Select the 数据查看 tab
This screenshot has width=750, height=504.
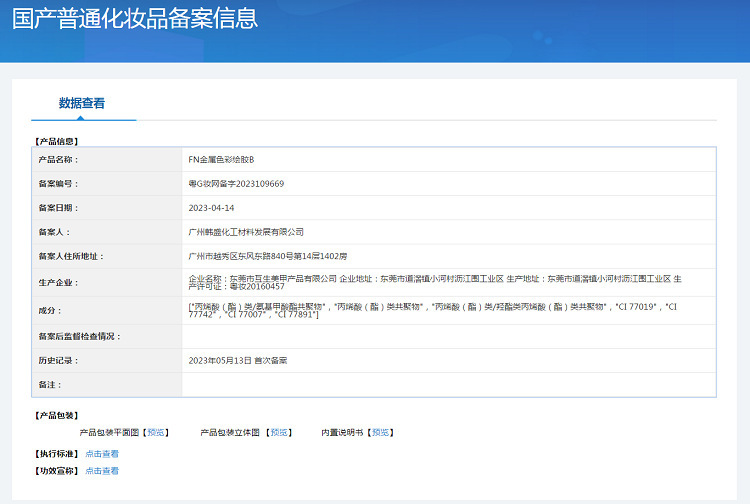pyautogui.click(x=82, y=103)
